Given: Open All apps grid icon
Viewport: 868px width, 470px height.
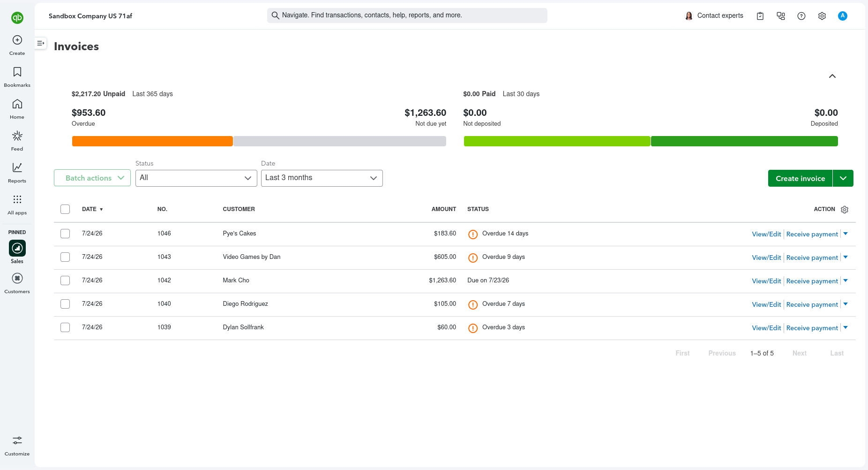Looking at the screenshot, I should [17, 199].
